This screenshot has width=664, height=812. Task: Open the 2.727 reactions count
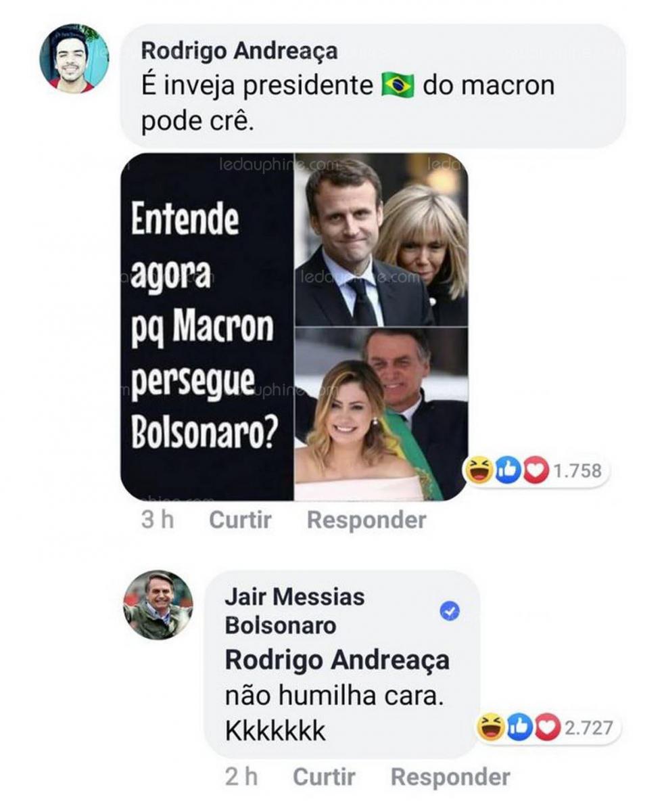click(x=588, y=728)
